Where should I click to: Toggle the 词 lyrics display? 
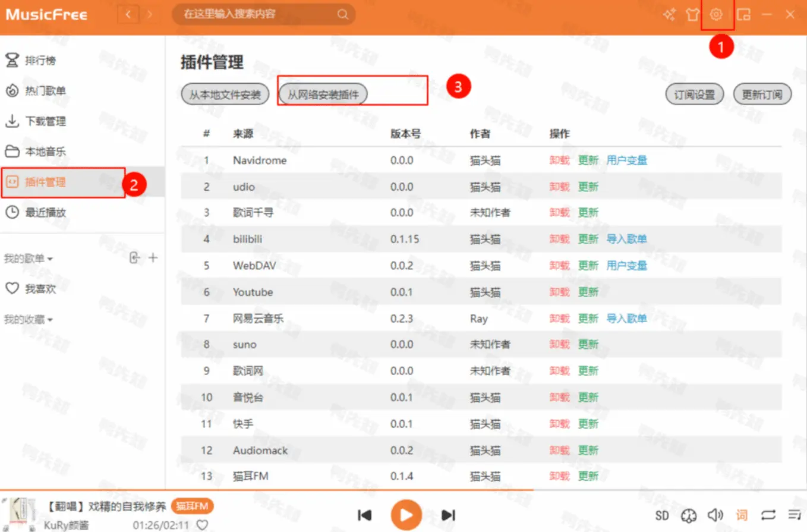pyautogui.click(x=742, y=515)
